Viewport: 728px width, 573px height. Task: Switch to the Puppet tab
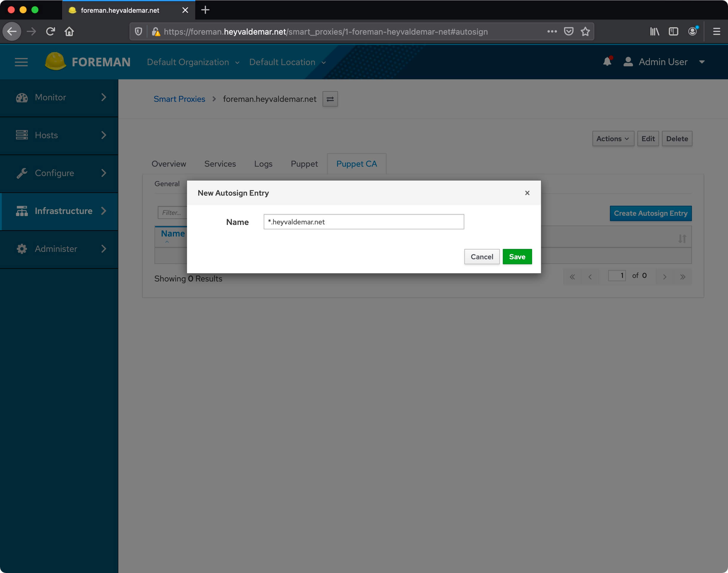(x=304, y=164)
